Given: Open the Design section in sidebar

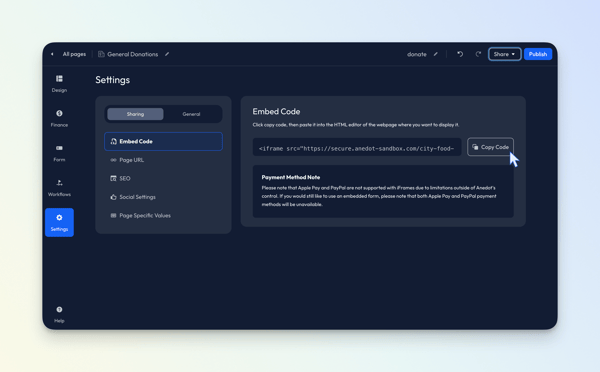Looking at the screenshot, I should 59,84.
